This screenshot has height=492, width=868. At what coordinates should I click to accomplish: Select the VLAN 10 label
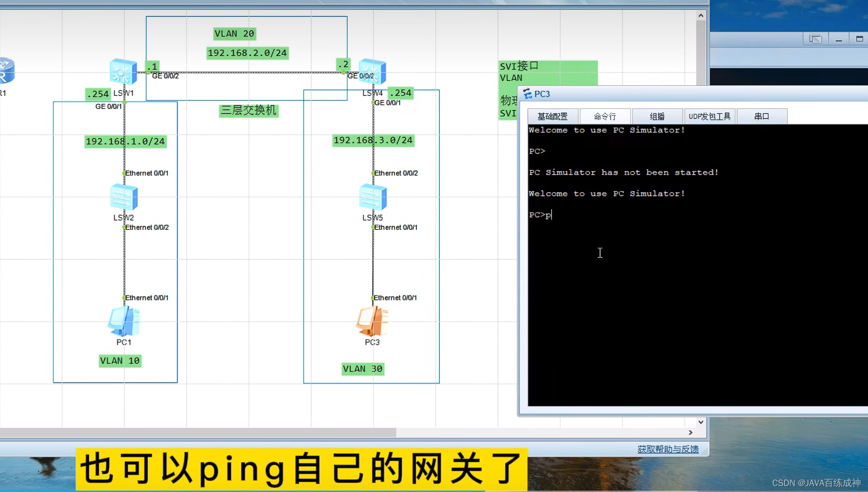point(120,360)
